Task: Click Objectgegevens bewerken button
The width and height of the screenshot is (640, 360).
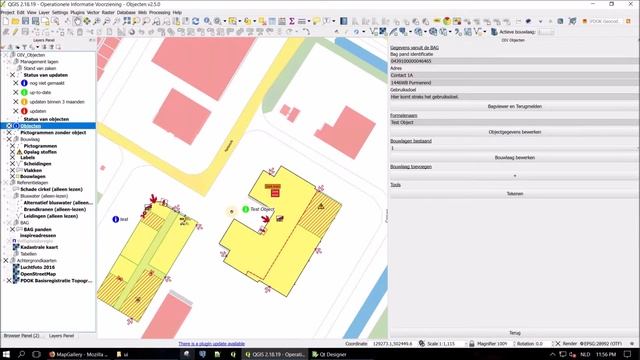Action: [514, 132]
